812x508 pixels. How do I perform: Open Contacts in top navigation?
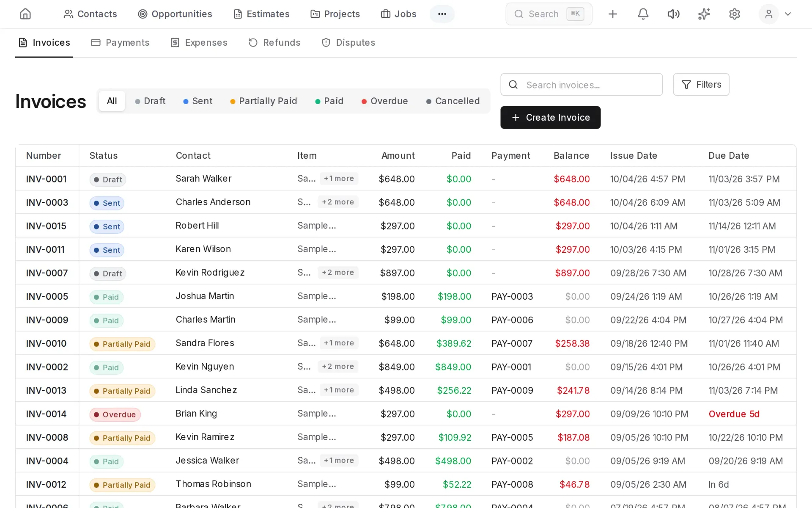coord(90,14)
